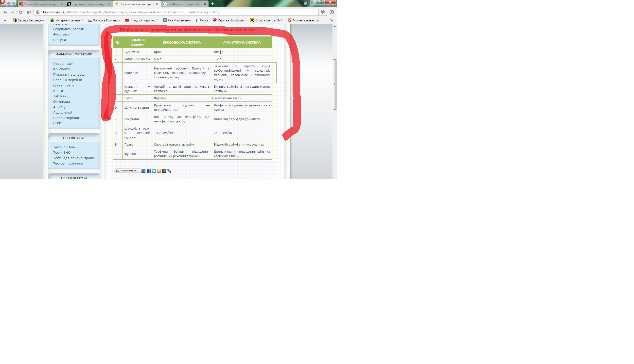Click the 'Поделиться...' share button
The height and width of the screenshot is (364, 634).
(x=127, y=171)
